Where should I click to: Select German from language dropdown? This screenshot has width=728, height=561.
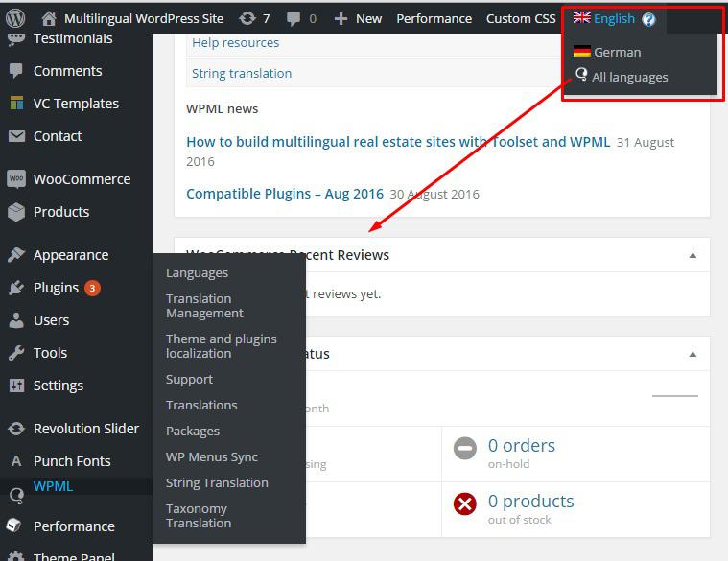coord(617,52)
